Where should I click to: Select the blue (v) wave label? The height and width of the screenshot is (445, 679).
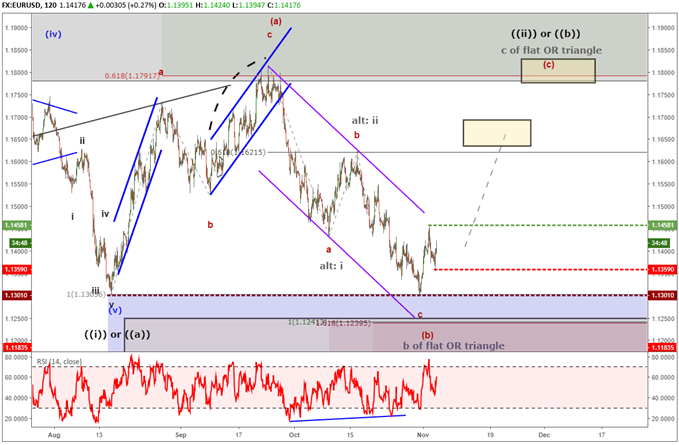coord(115,310)
